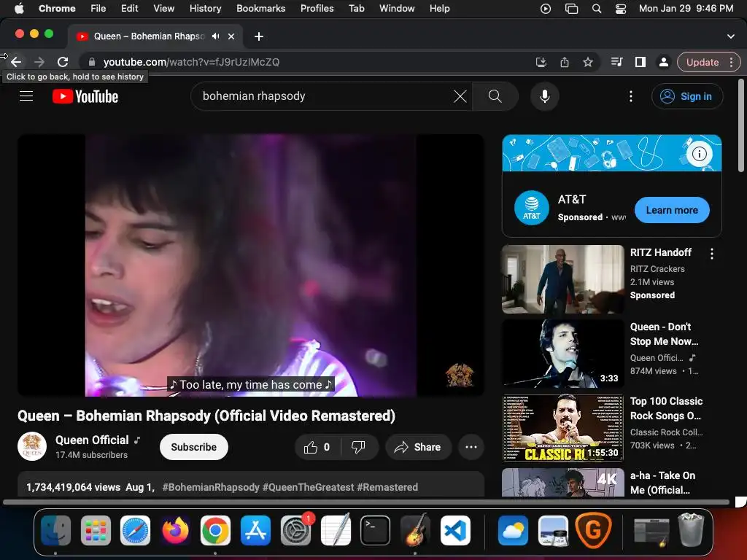Image resolution: width=747 pixels, height=560 pixels.
Task: Click the AT&T ad info icon
Action: tap(699, 154)
